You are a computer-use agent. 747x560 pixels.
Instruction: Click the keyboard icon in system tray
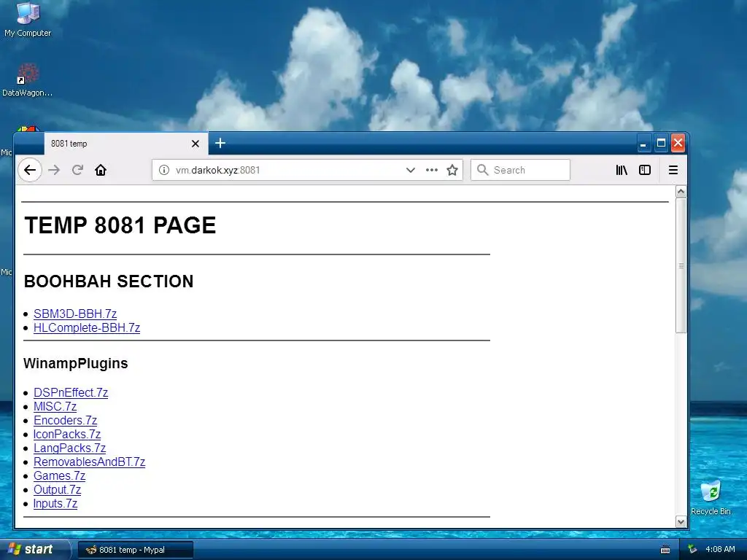pyautogui.click(x=665, y=550)
